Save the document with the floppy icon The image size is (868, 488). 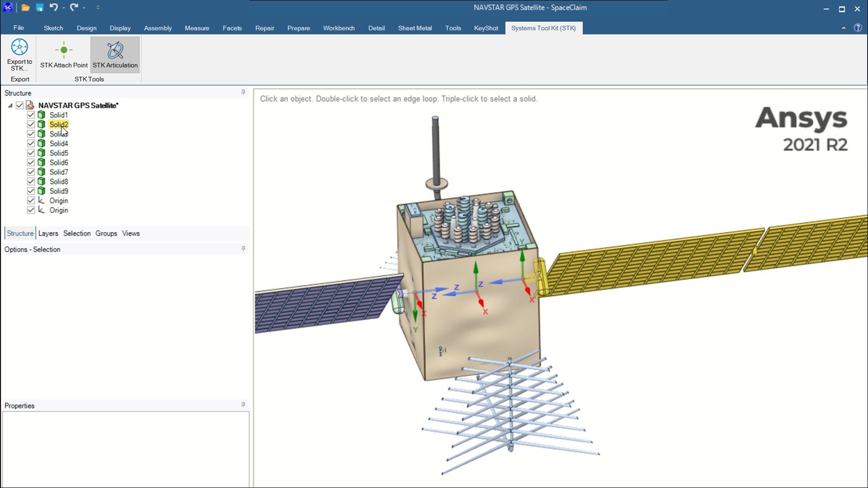tap(40, 8)
